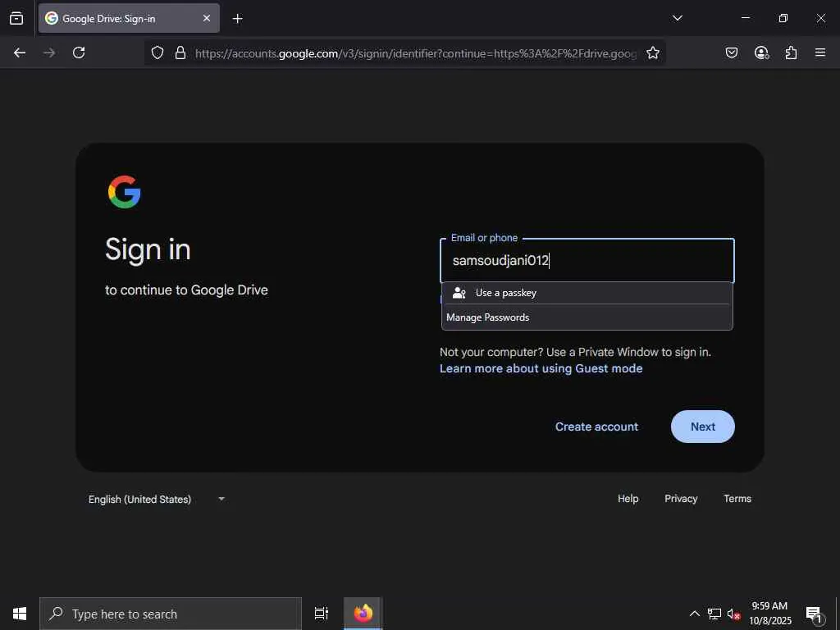Image resolution: width=840 pixels, height=630 pixels.
Task: Select the Google Drive: Sign-in tab
Action: click(x=129, y=18)
